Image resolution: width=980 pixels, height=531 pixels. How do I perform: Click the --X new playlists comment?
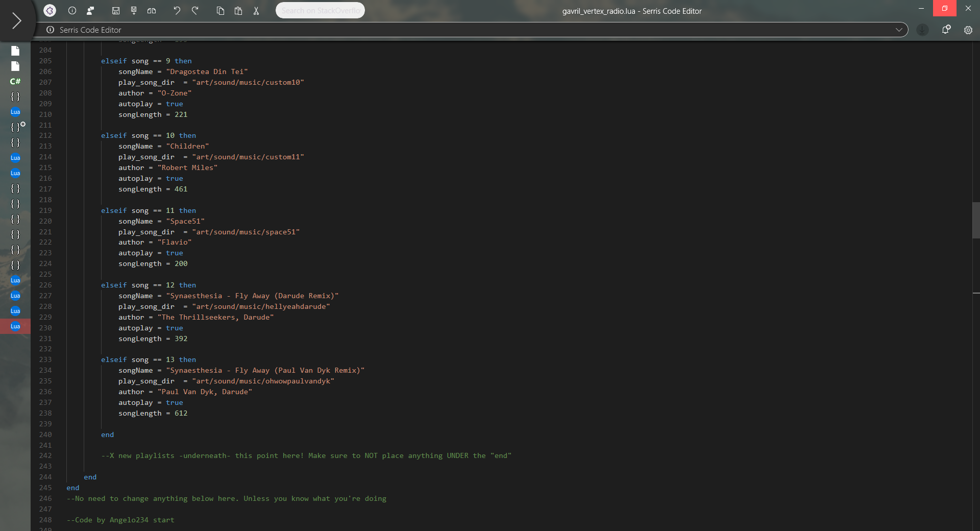click(x=306, y=455)
